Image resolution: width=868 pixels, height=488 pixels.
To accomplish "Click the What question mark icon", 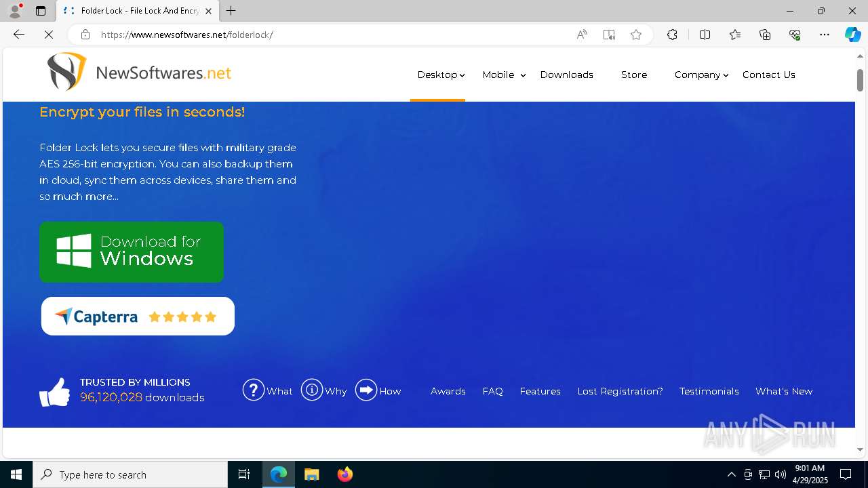I will coord(254,390).
